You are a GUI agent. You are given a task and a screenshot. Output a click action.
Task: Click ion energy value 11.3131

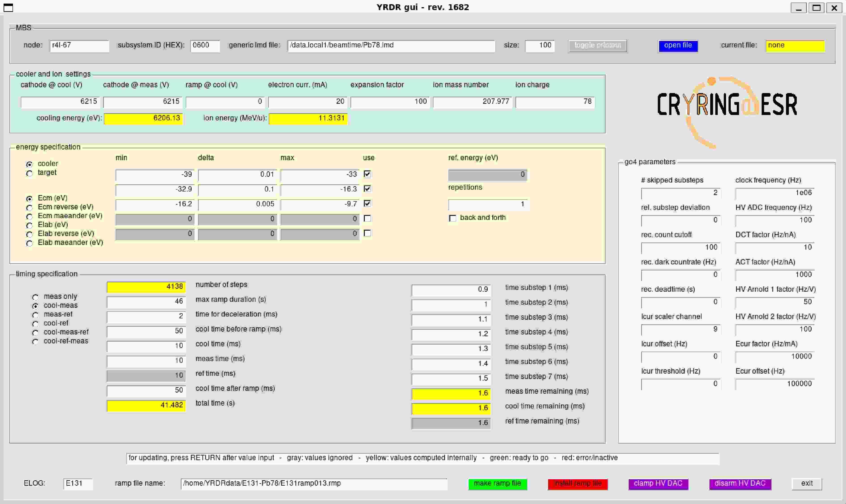click(x=308, y=119)
